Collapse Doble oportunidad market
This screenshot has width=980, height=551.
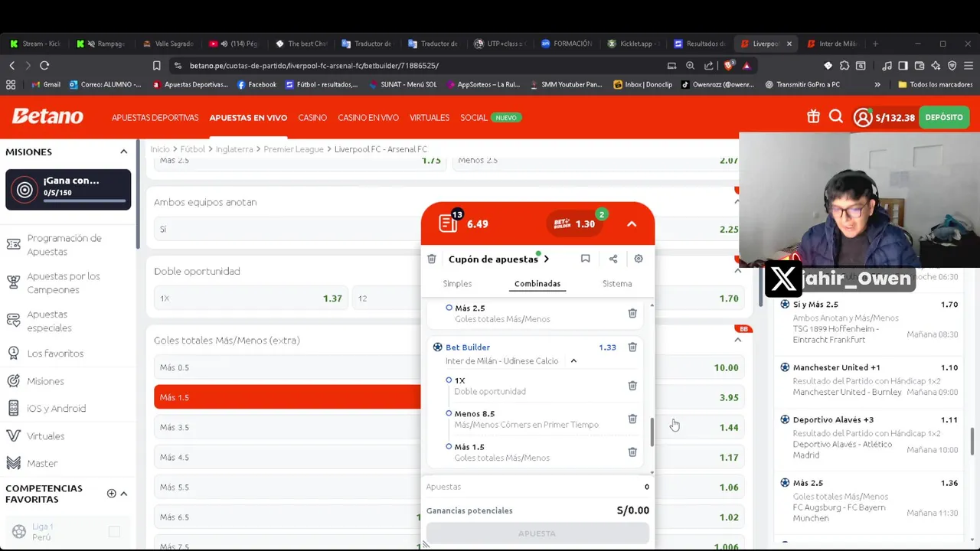pyautogui.click(x=737, y=271)
